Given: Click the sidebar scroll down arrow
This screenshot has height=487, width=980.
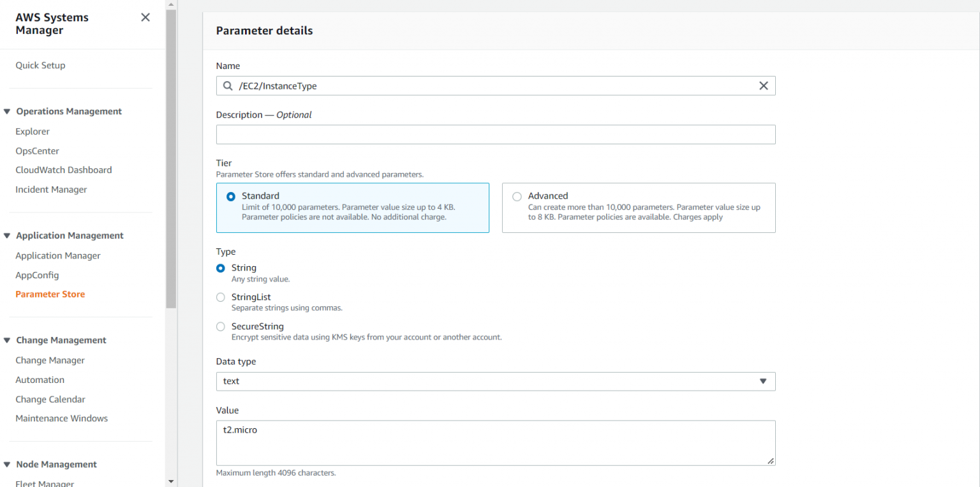Looking at the screenshot, I should tap(171, 481).
